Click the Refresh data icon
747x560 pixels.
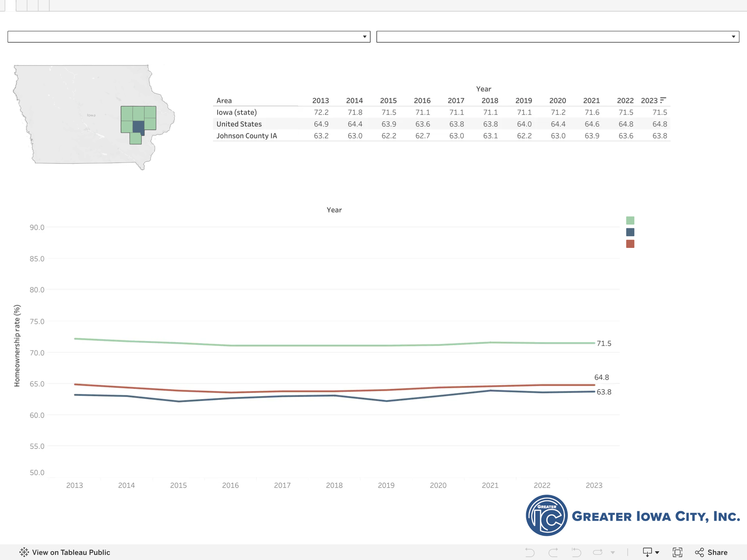click(598, 552)
